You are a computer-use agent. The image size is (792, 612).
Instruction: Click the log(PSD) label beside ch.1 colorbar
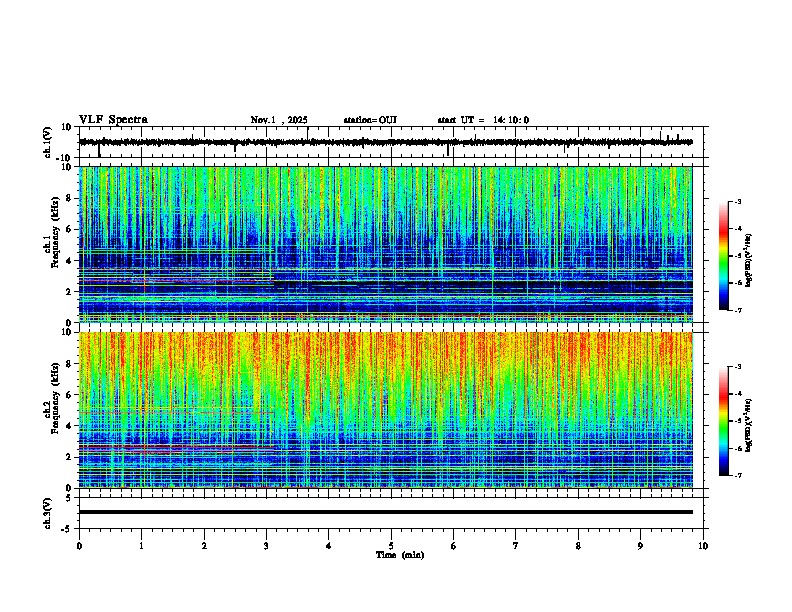point(749,260)
